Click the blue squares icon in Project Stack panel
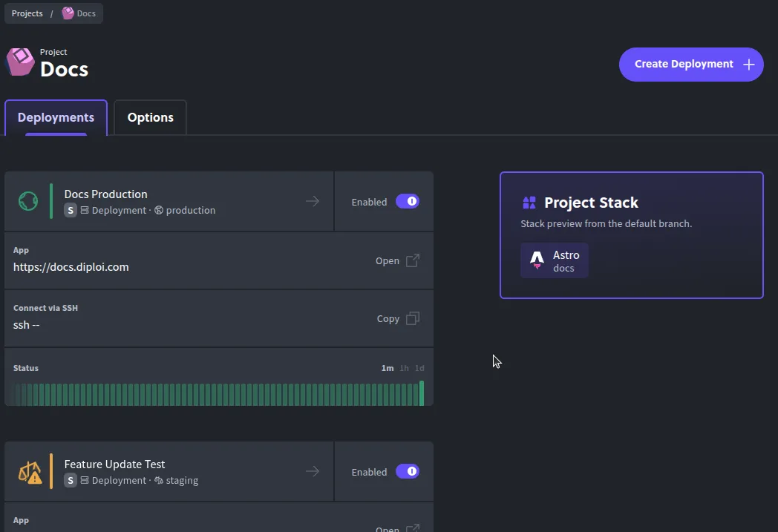Image resolution: width=778 pixels, height=532 pixels. coord(529,202)
